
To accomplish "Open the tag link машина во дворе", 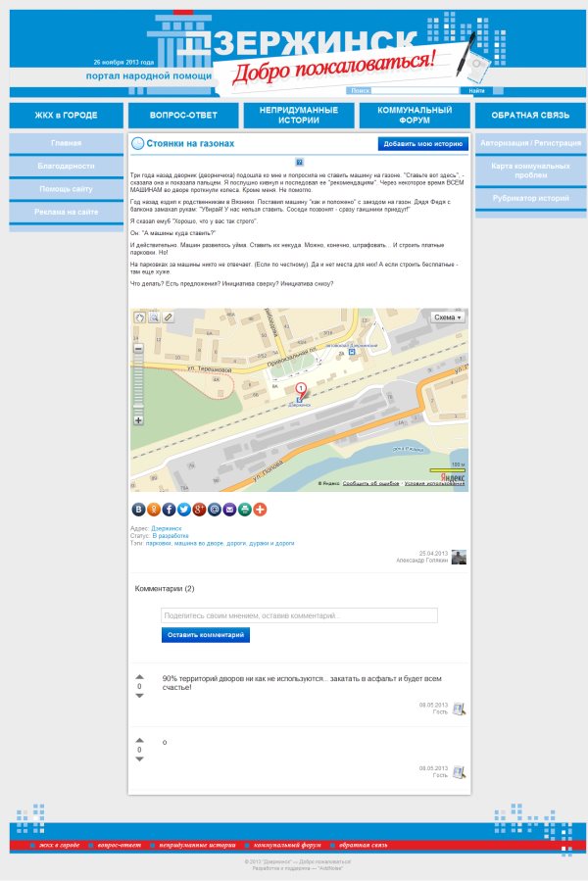I will (198, 543).
